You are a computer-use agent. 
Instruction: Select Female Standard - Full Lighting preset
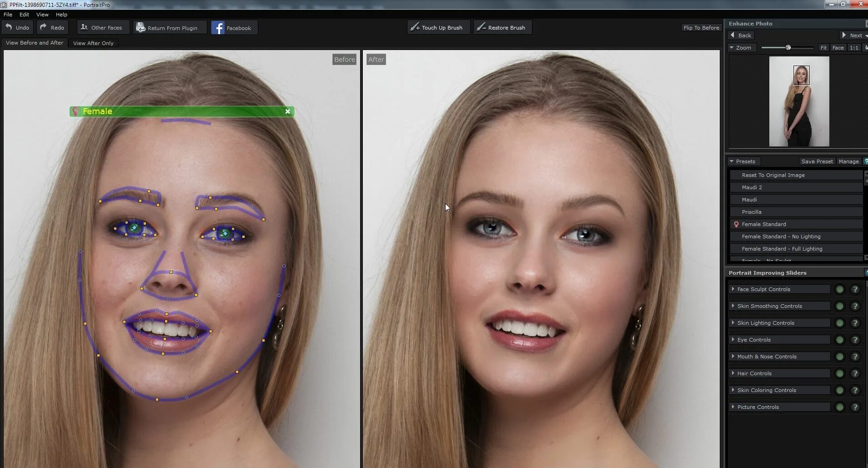coord(796,249)
